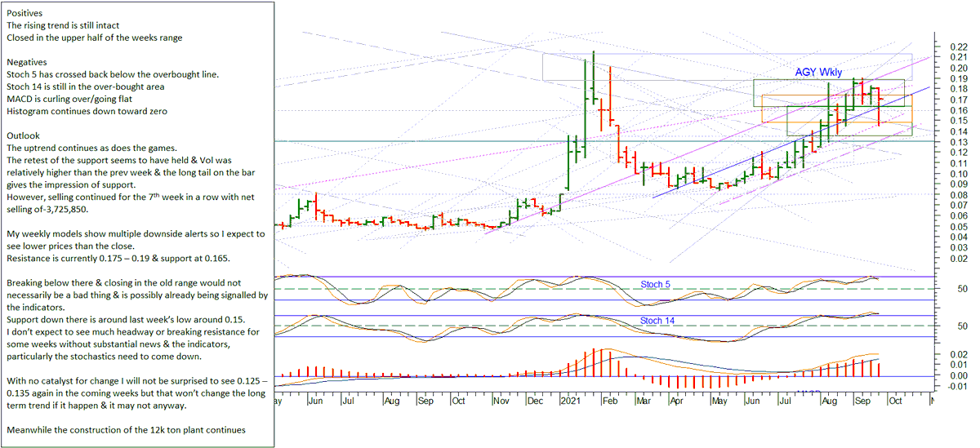Click the line starting 'Resistance is currently 0.175'
Viewport: 980px width, 448px height.
coord(118,258)
